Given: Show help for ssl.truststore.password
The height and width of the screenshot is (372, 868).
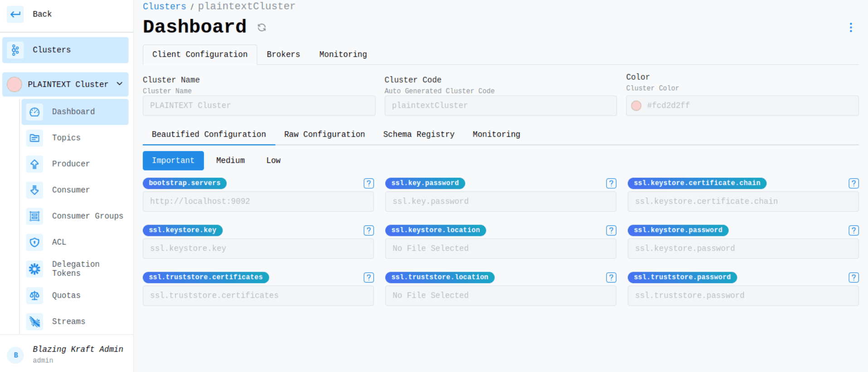Looking at the screenshot, I should (854, 278).
